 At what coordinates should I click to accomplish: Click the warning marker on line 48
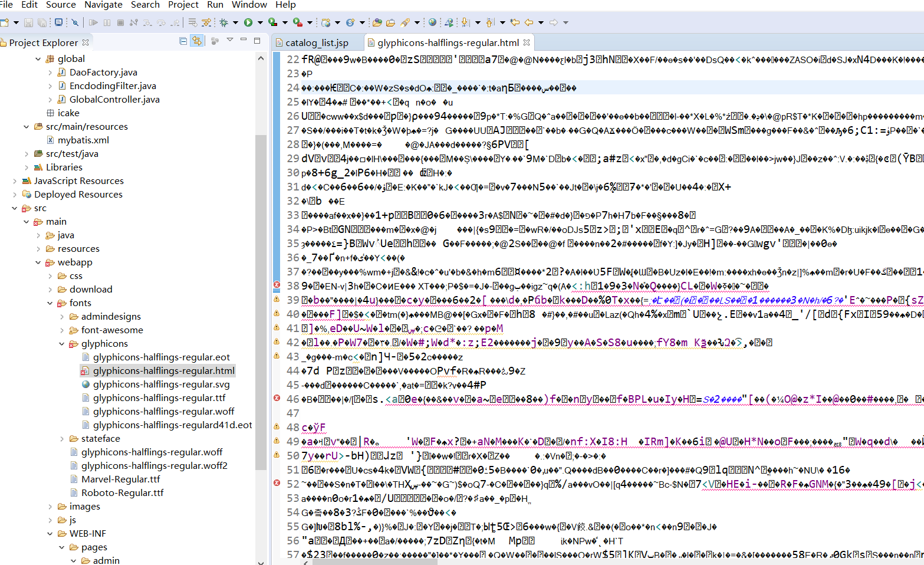[x=277, y=426]
